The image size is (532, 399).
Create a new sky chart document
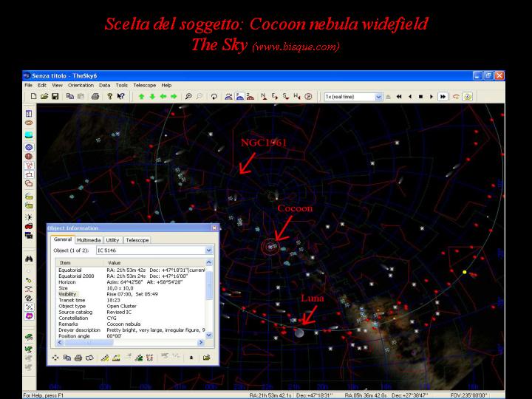pyautogui.click(x=33, y=96)
